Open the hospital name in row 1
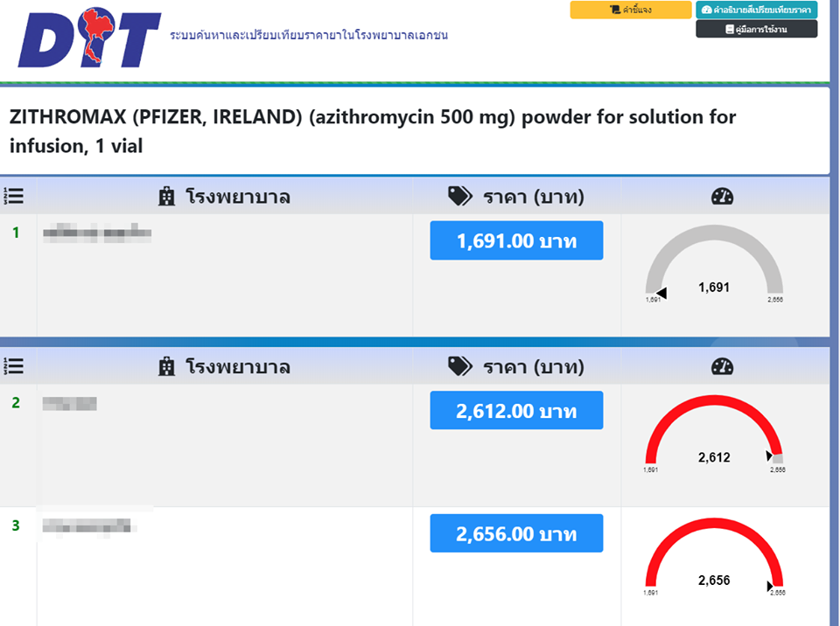This screenshot has width=840, height=626. (x=98, y=233)
